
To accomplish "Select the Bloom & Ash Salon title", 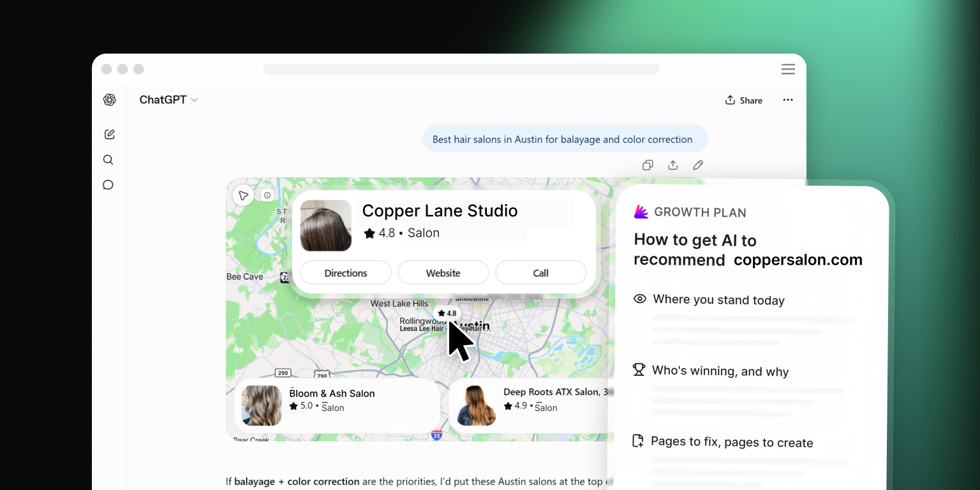I will click(x=332, y=393).
